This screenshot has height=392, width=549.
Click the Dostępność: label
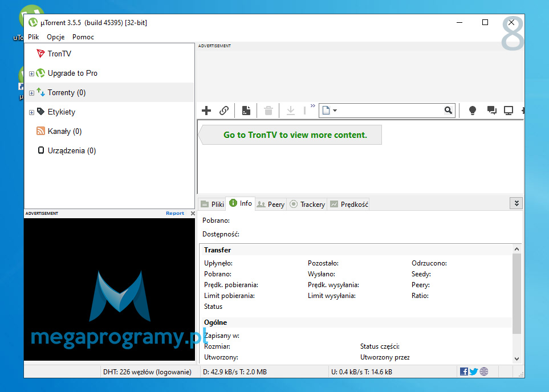pos(221,234)
